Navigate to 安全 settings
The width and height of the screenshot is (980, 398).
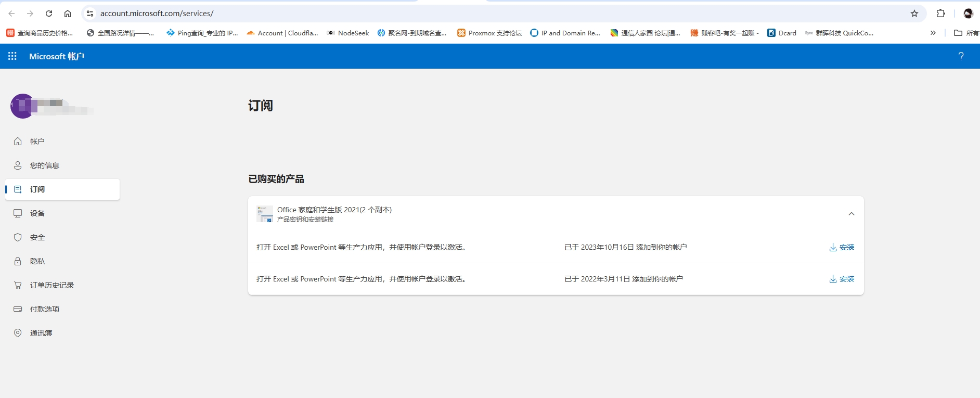[x=37, y=237]
